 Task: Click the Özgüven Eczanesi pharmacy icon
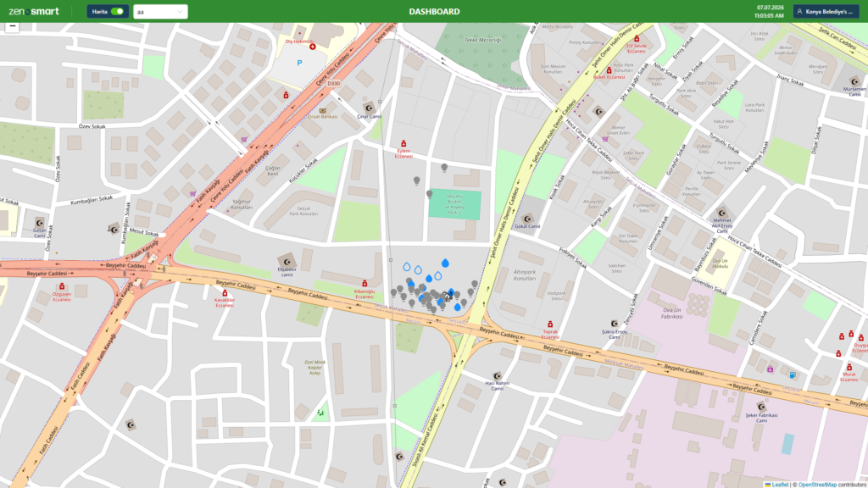pos(62,286)
